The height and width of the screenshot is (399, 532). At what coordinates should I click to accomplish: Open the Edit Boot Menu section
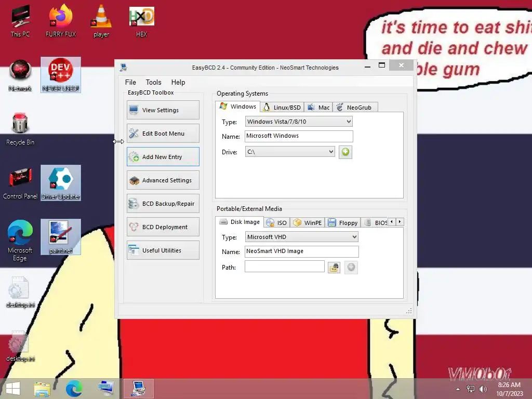(163, 134)
